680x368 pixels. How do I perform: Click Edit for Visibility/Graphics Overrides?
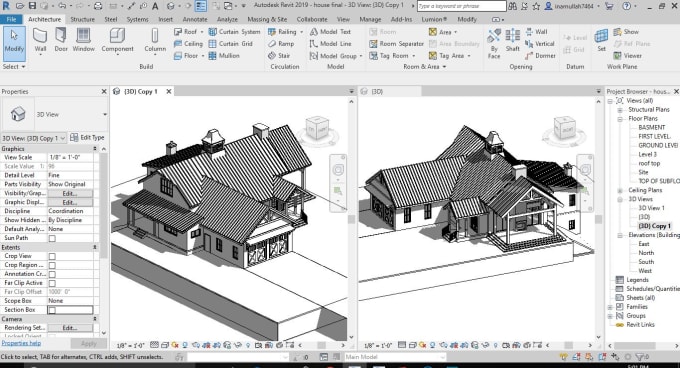(70, 193)
